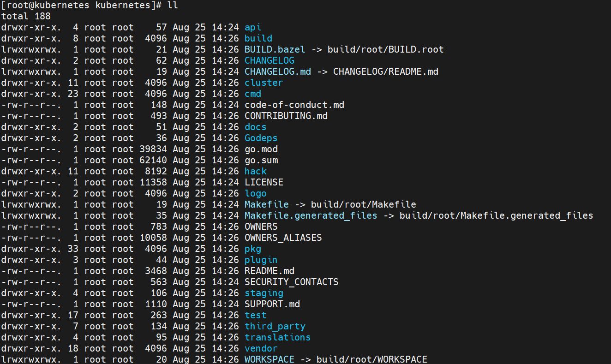This screenshot has height=364, width=611.
Task: Select the 'SUPPORT.md' file name
Action: 272,304
